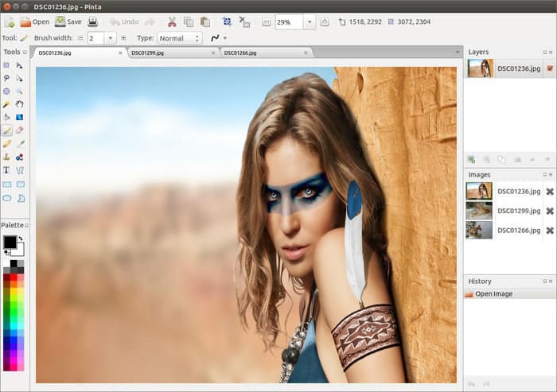Open the brush width dropdown arrow
The height and width of the screenshot is (392, 557).
pyautogui.click(x=110, y=38)
